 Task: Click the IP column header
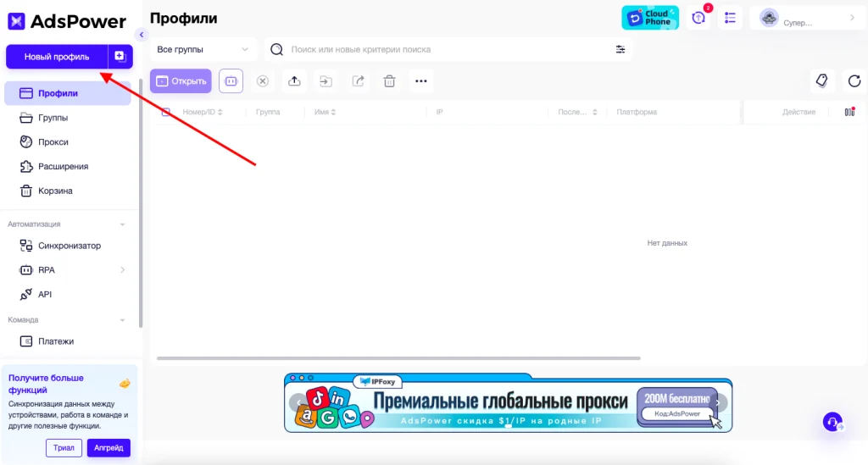click(x=439, y=112)
